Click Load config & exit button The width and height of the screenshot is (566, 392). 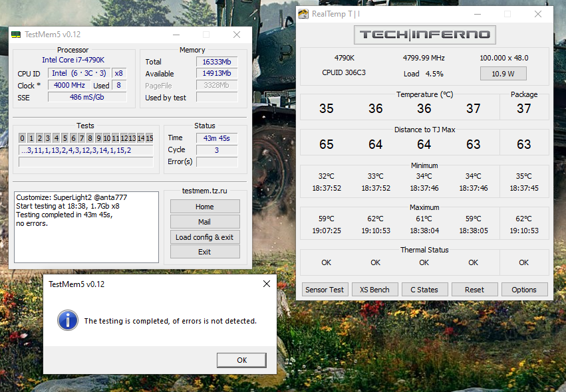[205, 237]
